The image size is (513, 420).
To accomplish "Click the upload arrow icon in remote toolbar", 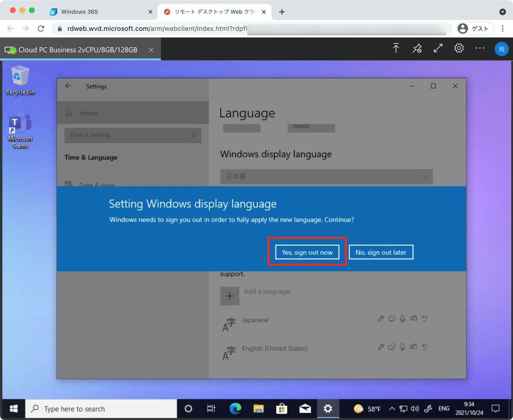I will coord(396,48).
